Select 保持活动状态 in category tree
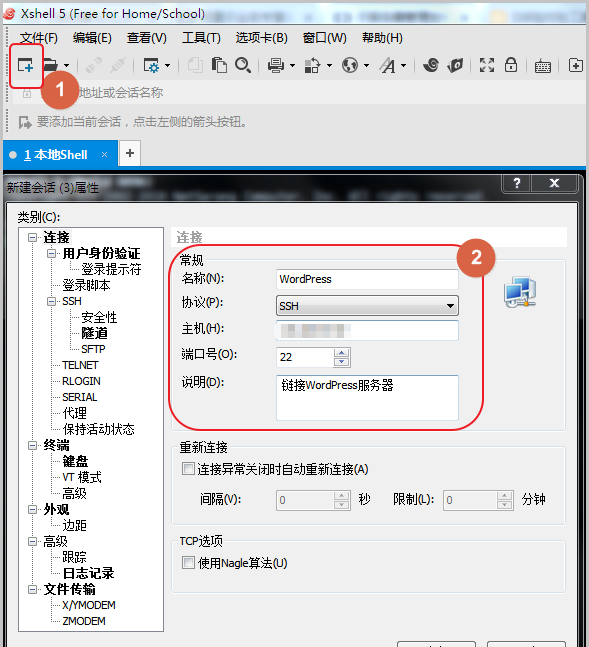Screen dimensions: 589x647 click(x=98, y=429)
